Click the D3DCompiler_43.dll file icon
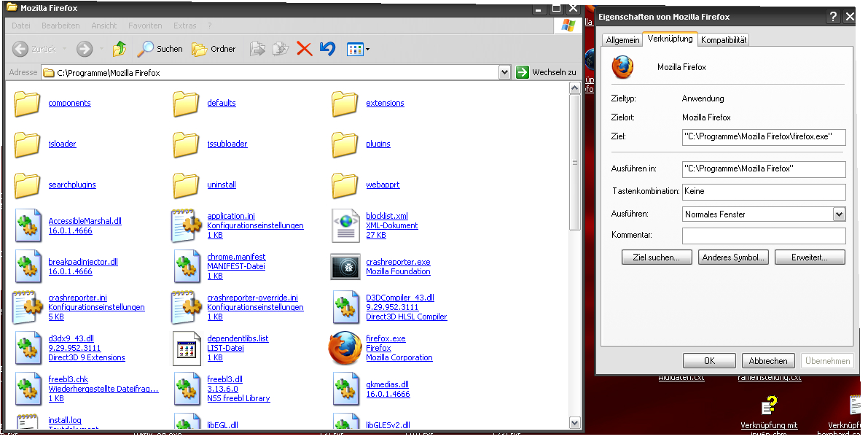868x442 pixels. [x=345, y=307]
